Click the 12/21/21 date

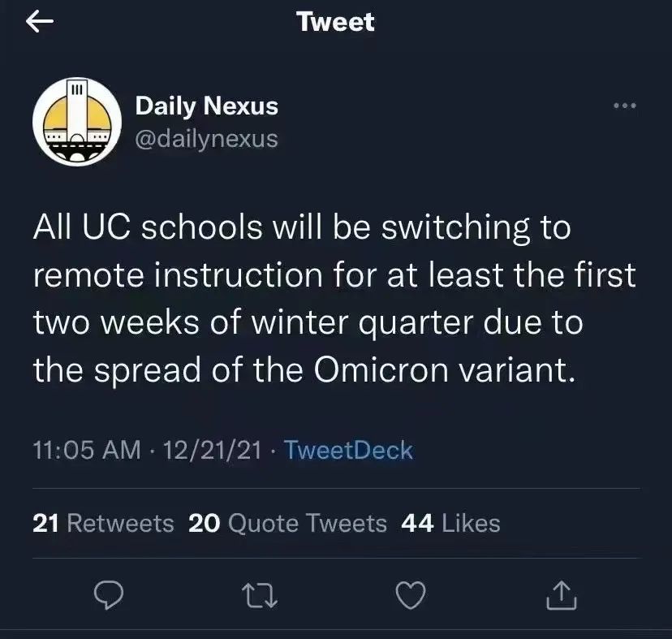coord(213,450)
